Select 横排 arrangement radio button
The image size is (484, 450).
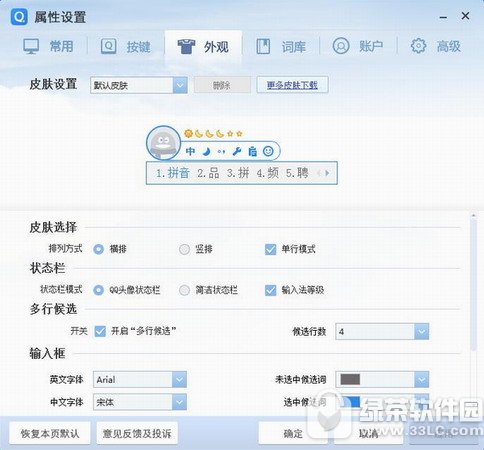click(99, 249)
